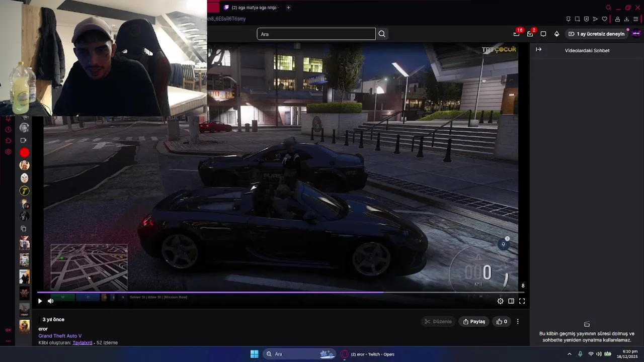Open GX Corner in Opera sidebar
Screen dimensions: 644x362
pos(8,330)
